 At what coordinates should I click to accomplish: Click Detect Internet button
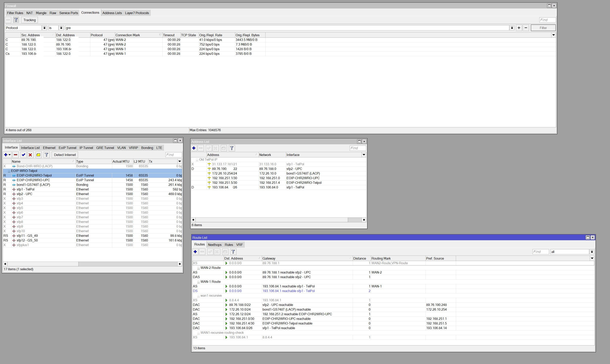[x=65, y=155]
